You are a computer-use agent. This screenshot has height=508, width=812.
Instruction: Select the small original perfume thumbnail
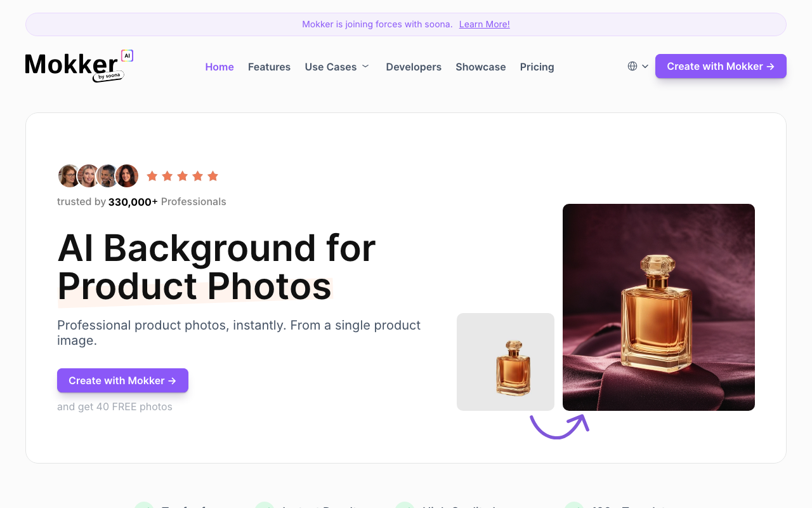point(506,362)
